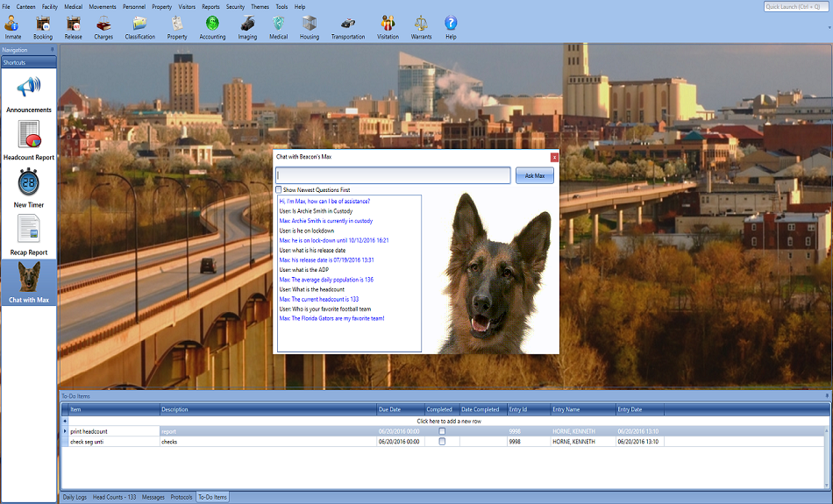Viewport: 833px width, 504px height.
Task: Check Completed box for print headcount
Action: [442, 431]
